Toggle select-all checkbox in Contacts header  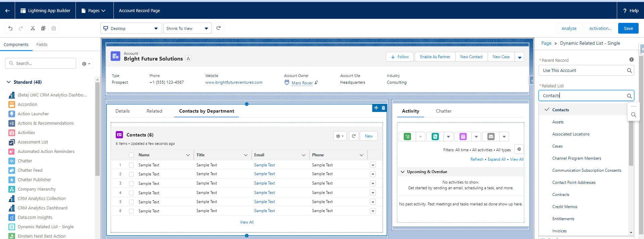[131, 155]
